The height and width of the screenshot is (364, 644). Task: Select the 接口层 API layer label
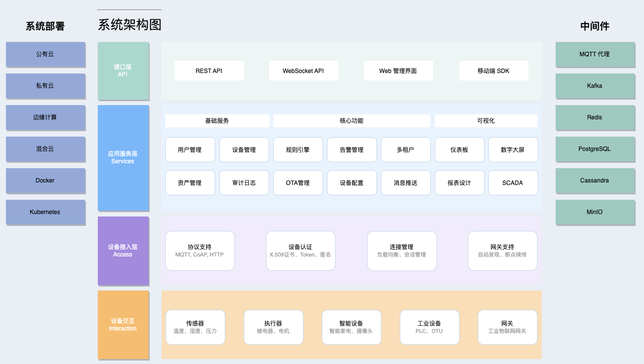[x=123, y=71]
